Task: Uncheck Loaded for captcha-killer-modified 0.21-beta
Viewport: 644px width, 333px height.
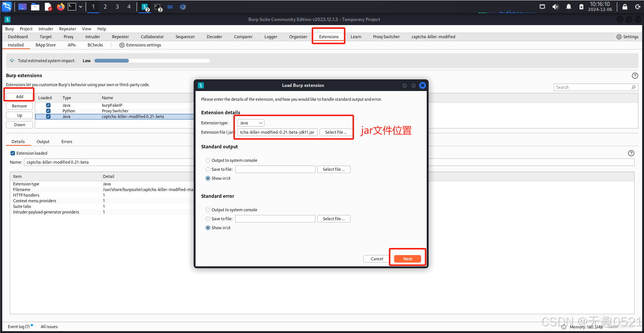Action: click(48, 116)
